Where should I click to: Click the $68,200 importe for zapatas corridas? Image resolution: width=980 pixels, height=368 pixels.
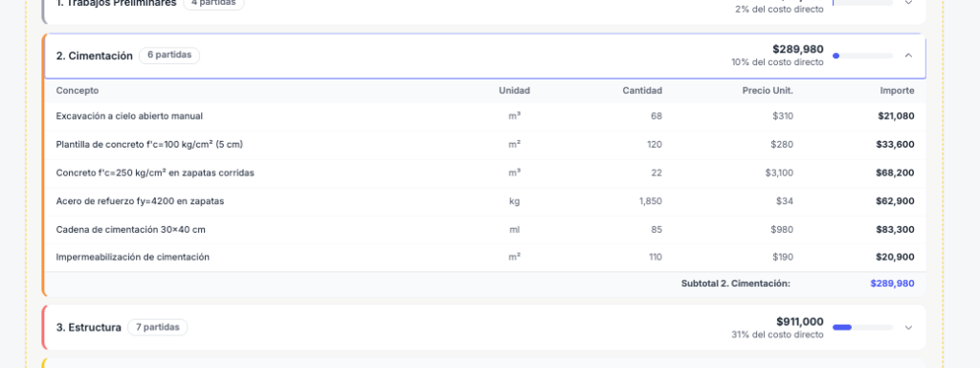coord(895,172)
